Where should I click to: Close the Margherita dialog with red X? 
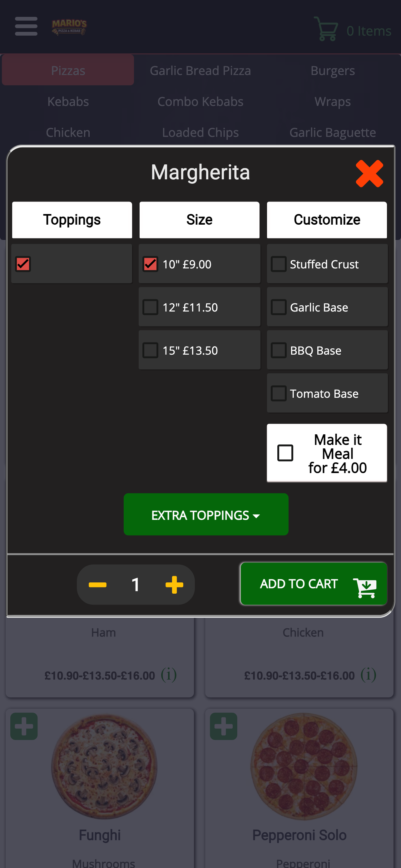pos(369,173)
